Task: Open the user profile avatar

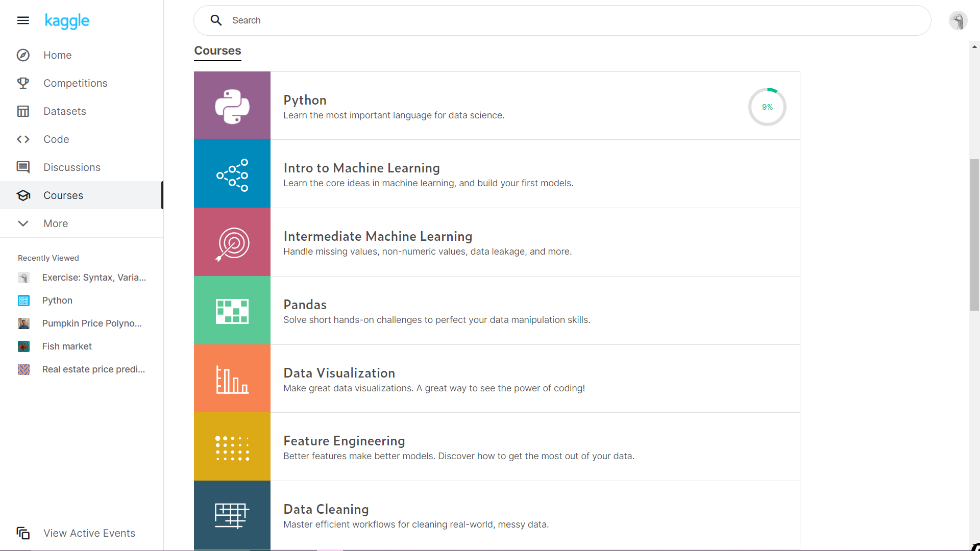Action: click(x=958, y=21)
